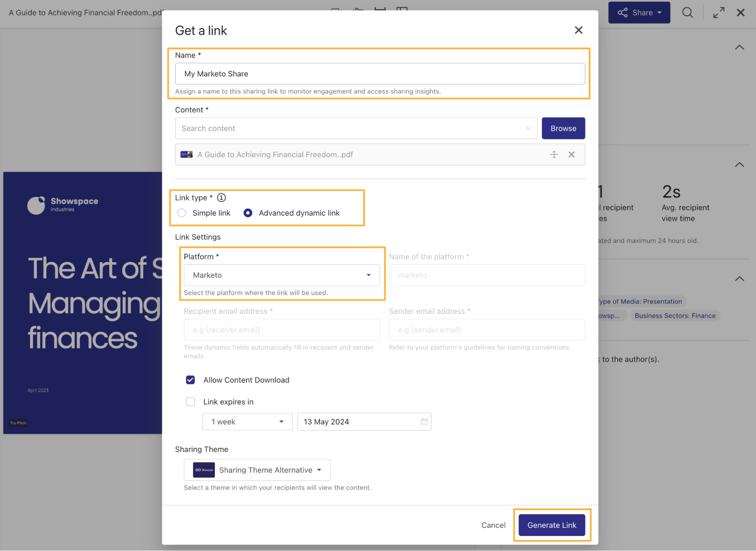Screen dimensions: 756x551
Task: Click the PDF thumbnail icon in content row
Action: pos(186,154)
